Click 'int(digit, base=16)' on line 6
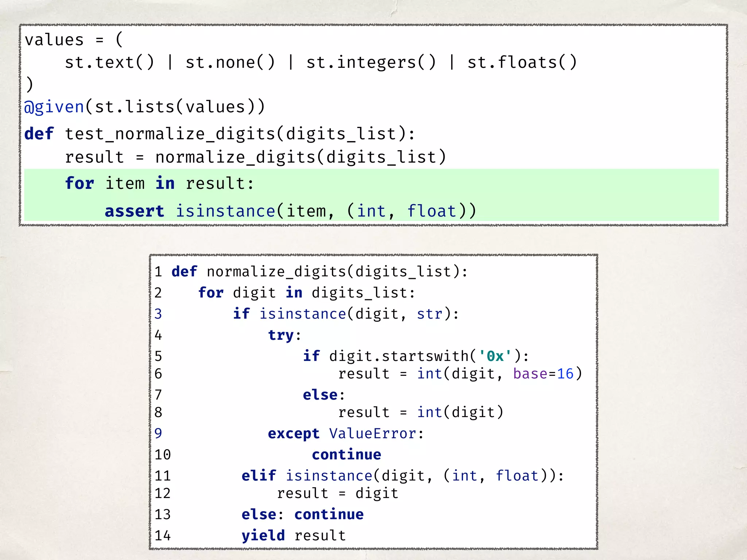 pyautogui.click(x=500, y=374)
